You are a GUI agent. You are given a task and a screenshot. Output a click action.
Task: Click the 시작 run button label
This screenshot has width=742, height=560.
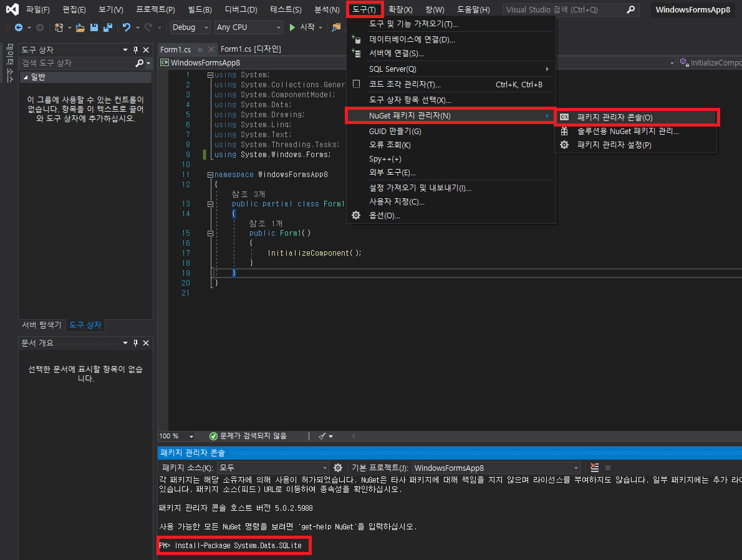(307, 27)
